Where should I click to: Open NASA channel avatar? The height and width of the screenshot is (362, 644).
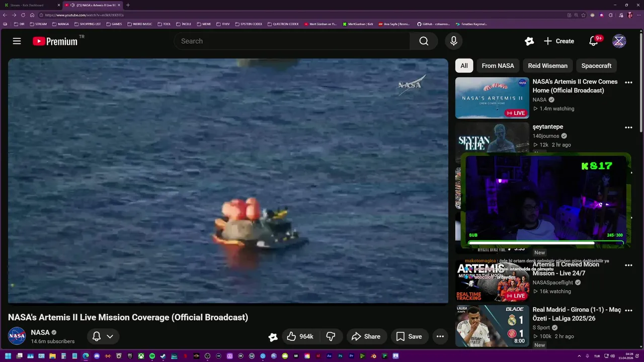click(x=17, y=336)
